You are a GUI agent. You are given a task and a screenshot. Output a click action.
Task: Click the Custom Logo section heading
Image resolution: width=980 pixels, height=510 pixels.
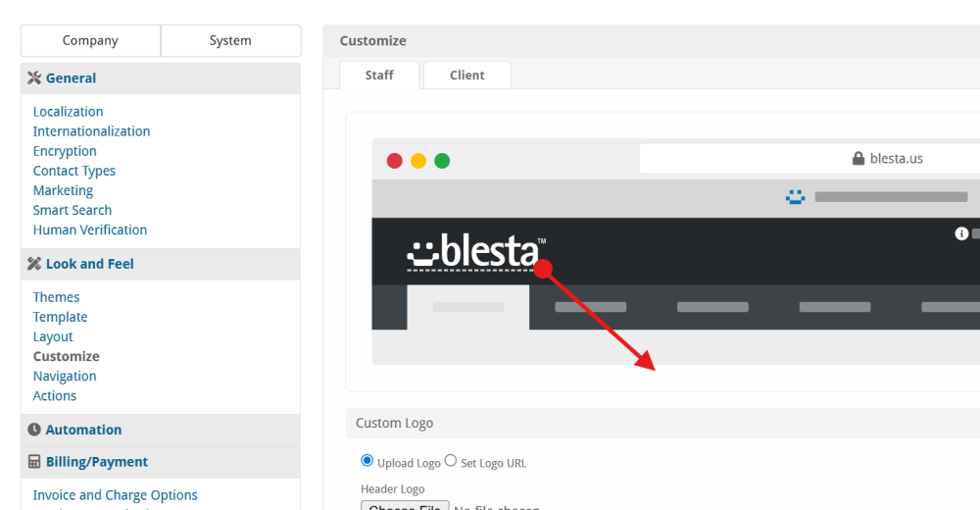point(394,423)
